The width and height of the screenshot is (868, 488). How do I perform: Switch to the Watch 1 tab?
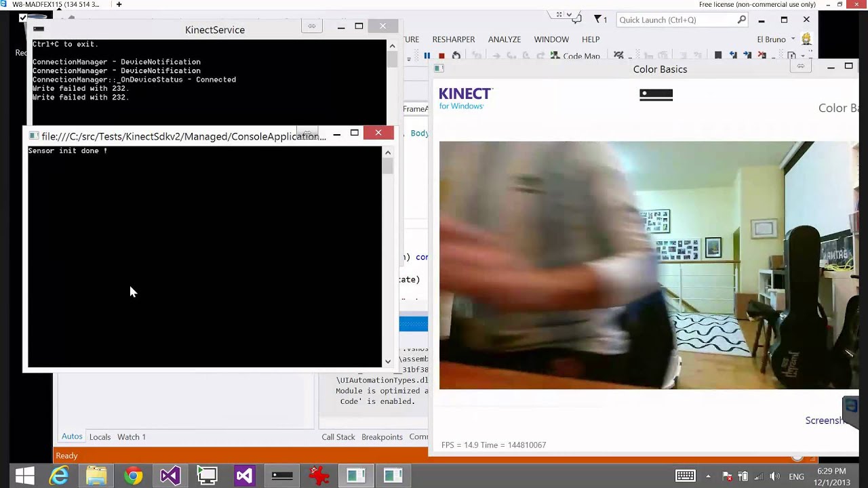(x=132, y=436)
